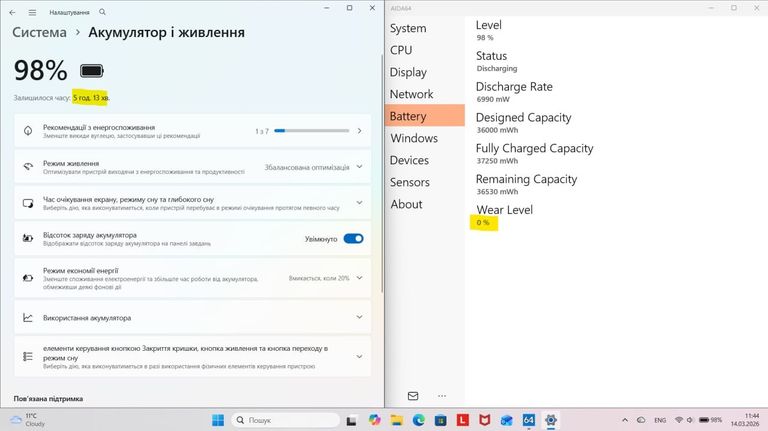Click the AIDA64 mail envelope icon
The image size is (768, 431).
(413, 396)
